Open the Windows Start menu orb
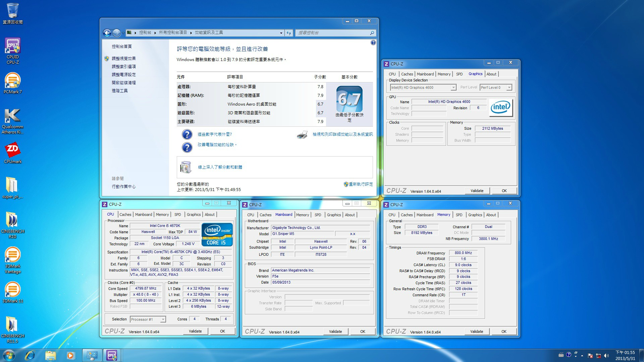Screen dimensions: 644x362 [9, 355]
